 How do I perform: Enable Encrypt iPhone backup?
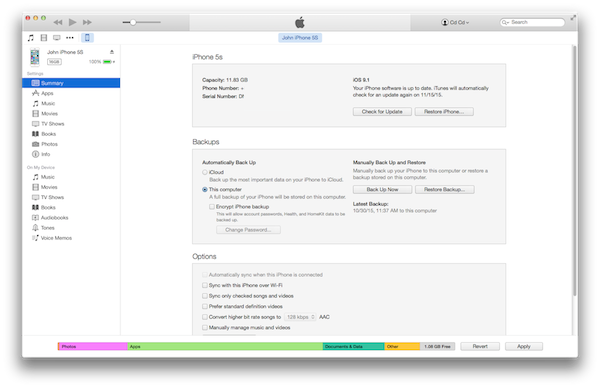212,207
